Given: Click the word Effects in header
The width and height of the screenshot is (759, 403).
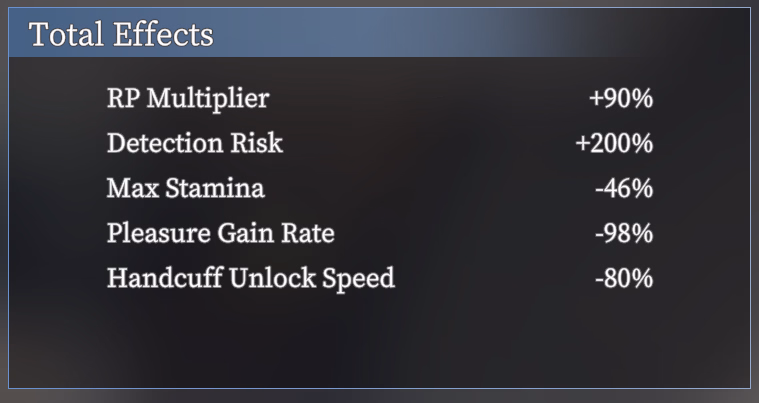Looking at the screenshot, I should [x=164, y=34].
